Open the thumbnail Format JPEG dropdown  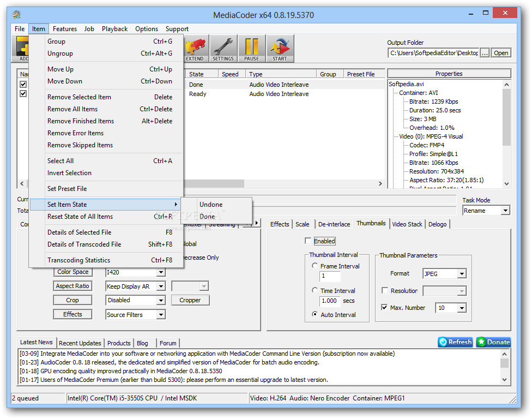462,274
